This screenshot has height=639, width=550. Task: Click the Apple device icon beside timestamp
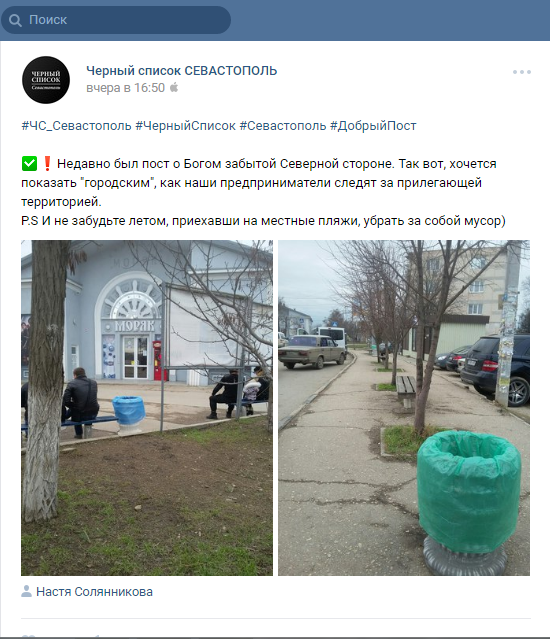click(x=174, y=87)
